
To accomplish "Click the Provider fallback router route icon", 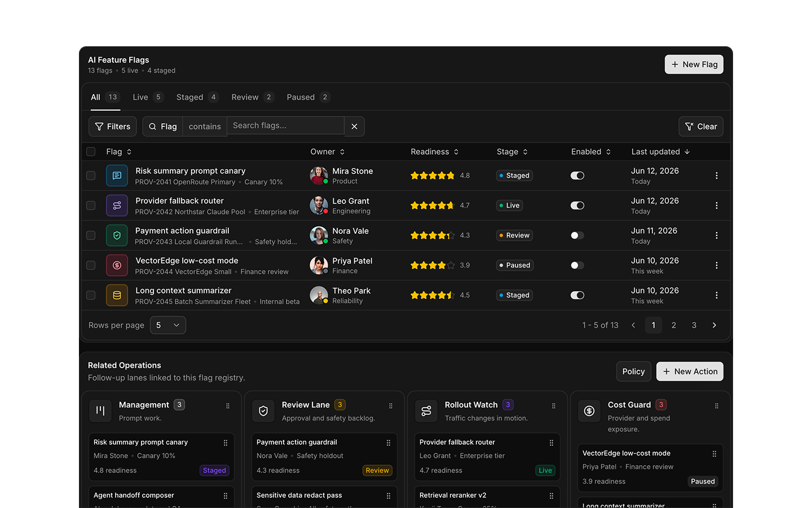I will (117, 205).
